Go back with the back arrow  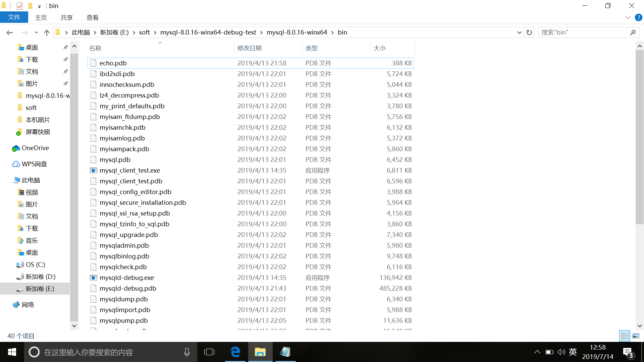10,33
